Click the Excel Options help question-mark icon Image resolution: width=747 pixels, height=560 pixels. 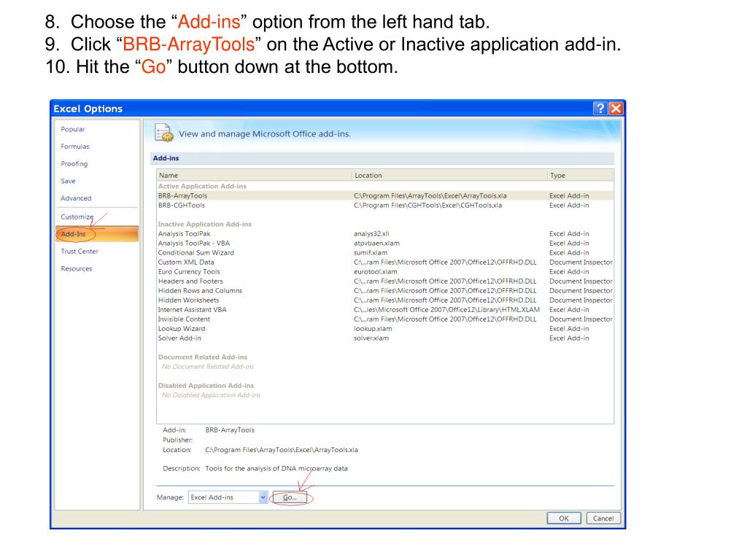pyautogui.click(x=600, y=108)
